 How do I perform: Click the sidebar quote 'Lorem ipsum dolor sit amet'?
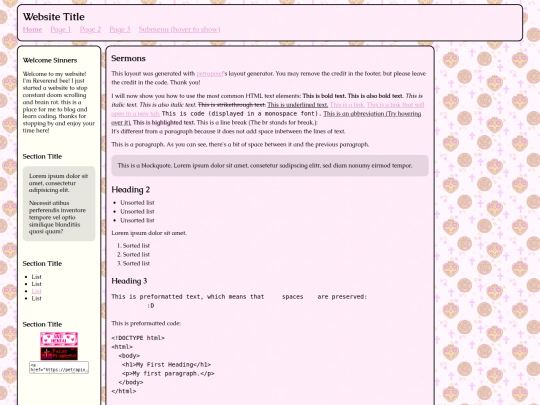[x=59, y=183]
